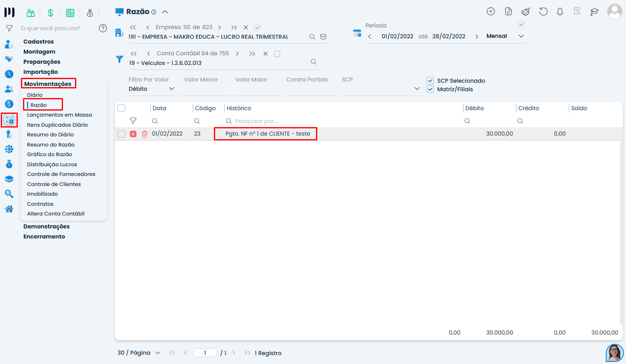Screen dimensions: 626x364
Task: Click the page number input field
Action: (x=205, y=353)
